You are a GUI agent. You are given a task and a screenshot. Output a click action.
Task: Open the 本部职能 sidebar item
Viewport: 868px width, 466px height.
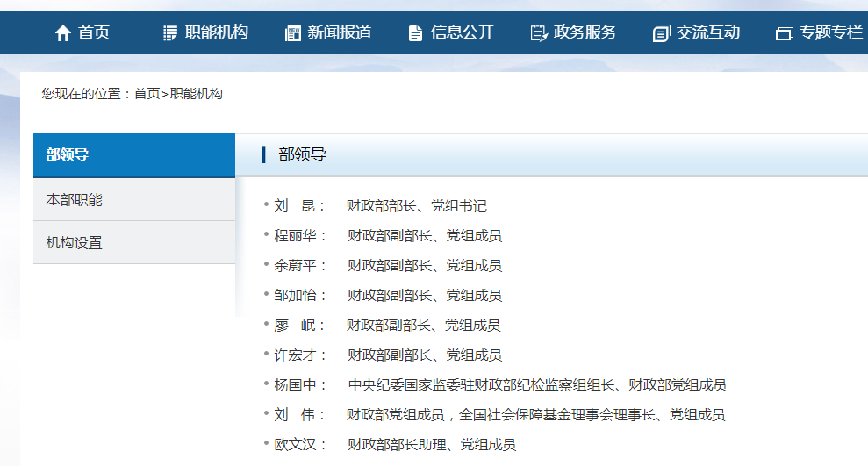pos(134,200)
